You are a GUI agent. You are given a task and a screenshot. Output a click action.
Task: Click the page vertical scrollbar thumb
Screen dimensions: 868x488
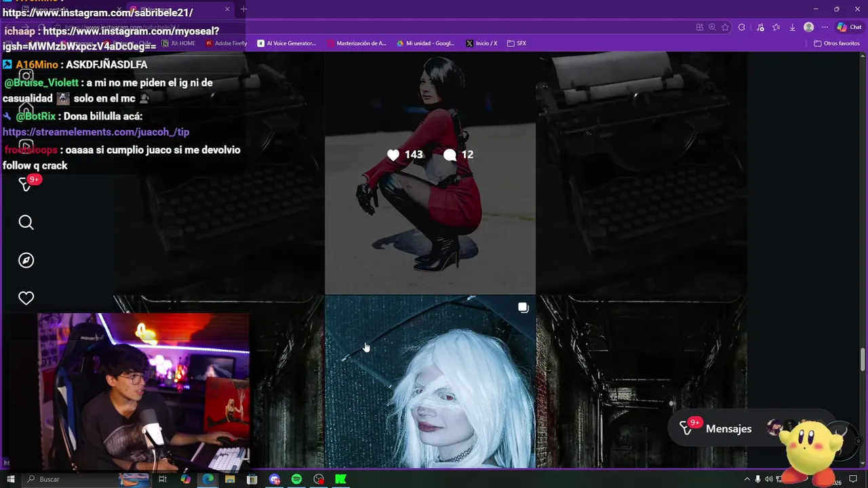(863, 359)
